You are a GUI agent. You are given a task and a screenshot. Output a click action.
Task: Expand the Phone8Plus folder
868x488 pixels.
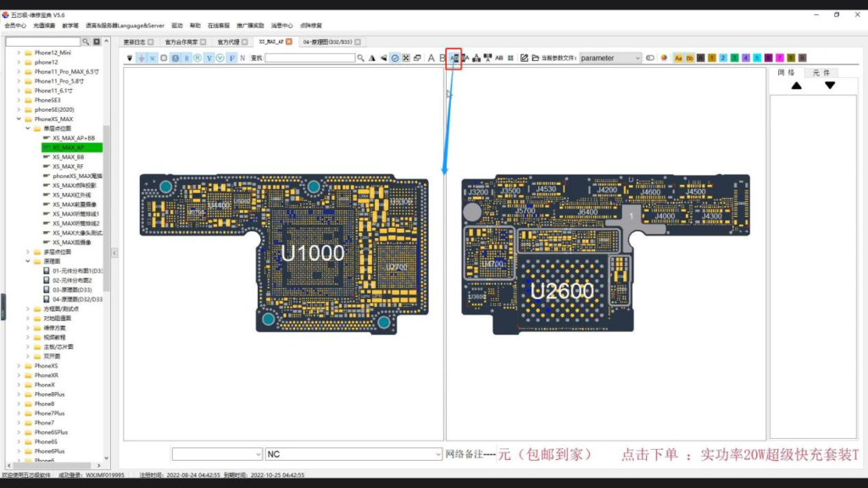pyautogui.click(x=19, y=395)
